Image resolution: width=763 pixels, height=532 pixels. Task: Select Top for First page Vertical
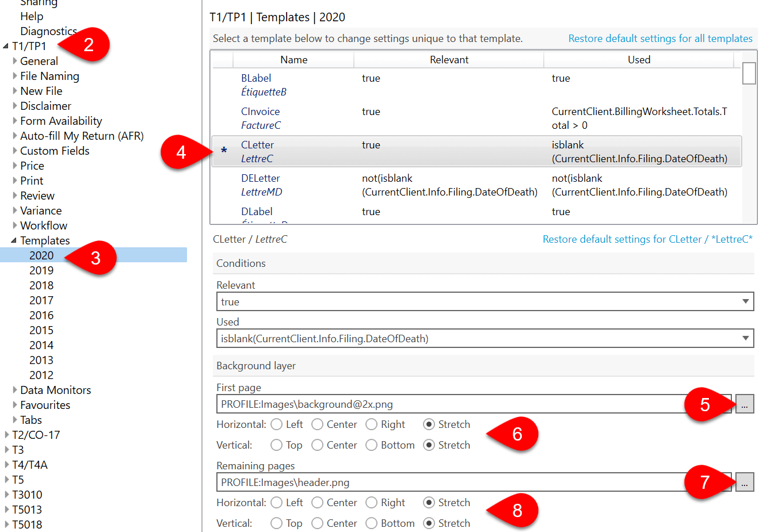277,445
